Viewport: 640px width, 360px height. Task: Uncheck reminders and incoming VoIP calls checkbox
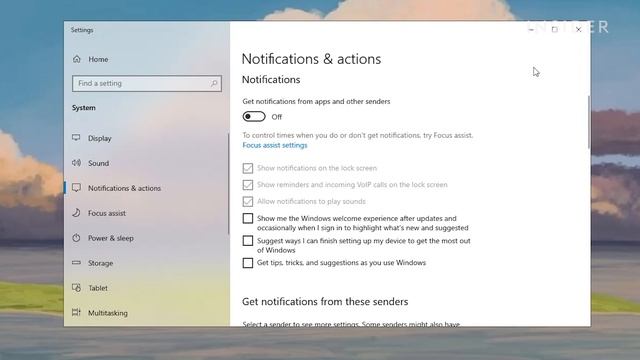(x=248, y=185)
